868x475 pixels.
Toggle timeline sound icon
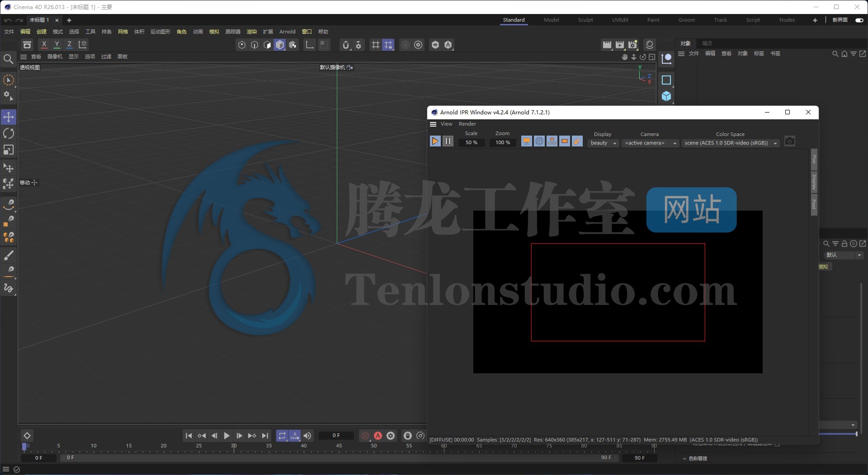tap(307, 436)
